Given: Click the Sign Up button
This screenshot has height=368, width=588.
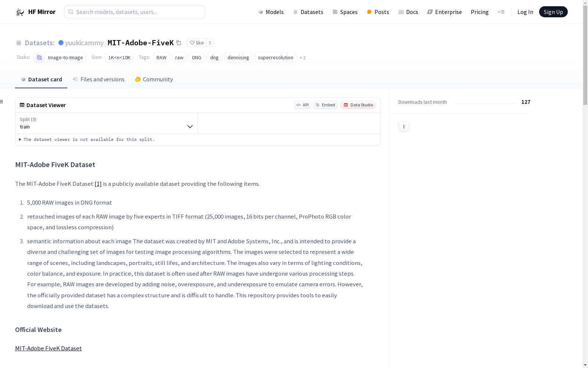Looking at the screenshot, I should pos(553,12).
